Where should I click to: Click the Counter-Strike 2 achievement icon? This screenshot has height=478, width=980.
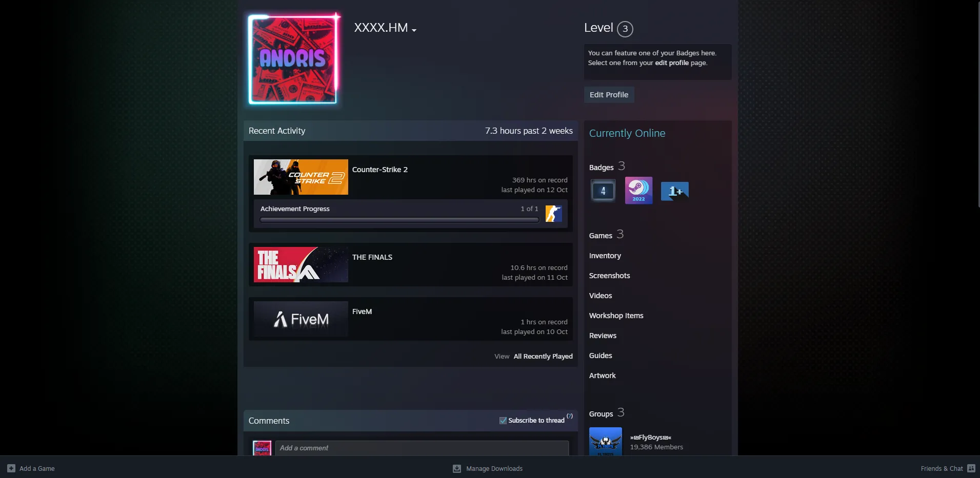[553, 214]
